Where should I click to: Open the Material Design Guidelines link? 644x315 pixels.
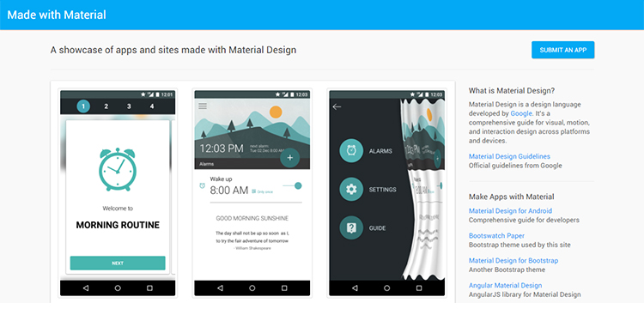509,156
